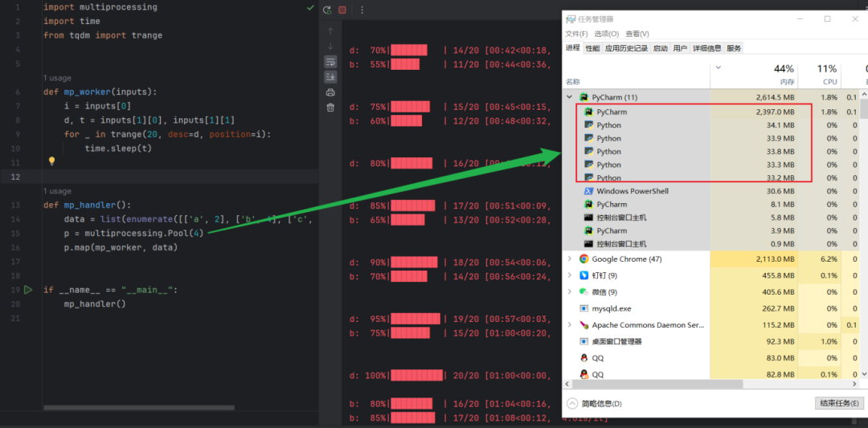Click the 桌面窗口管理器 process icon
The height and width of the screenshot is (428, 868).
583,342
